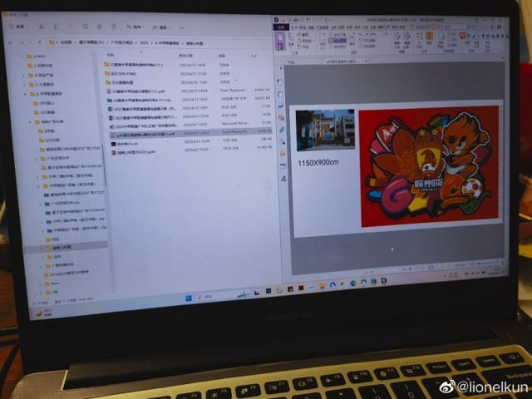Image resolution: width=532 pixels, height=399 pixels.
Task: Click the File Explorer folder icon on taskbar
Action: coord(322,286)
